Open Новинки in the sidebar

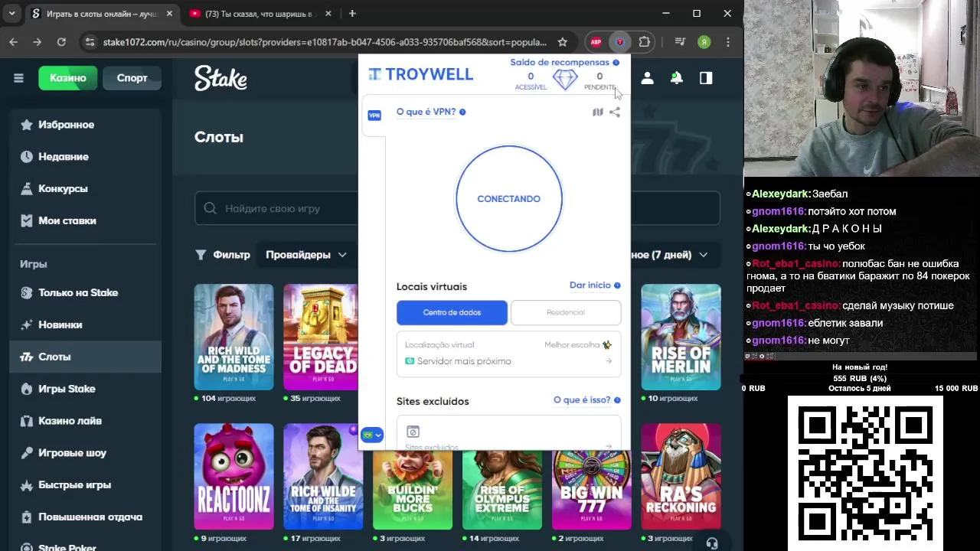[x=84, y=325]
